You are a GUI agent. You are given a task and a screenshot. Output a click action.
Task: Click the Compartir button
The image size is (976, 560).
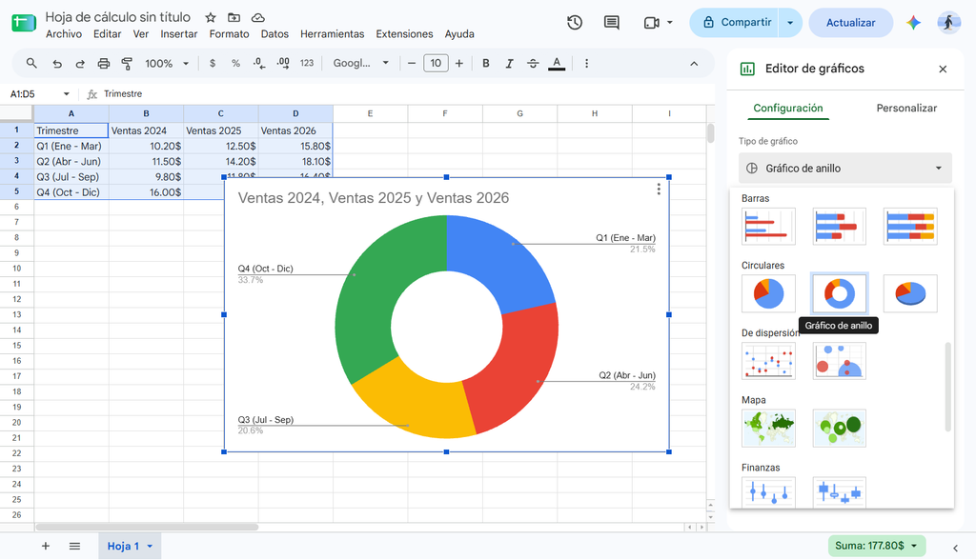coord(737,23)
